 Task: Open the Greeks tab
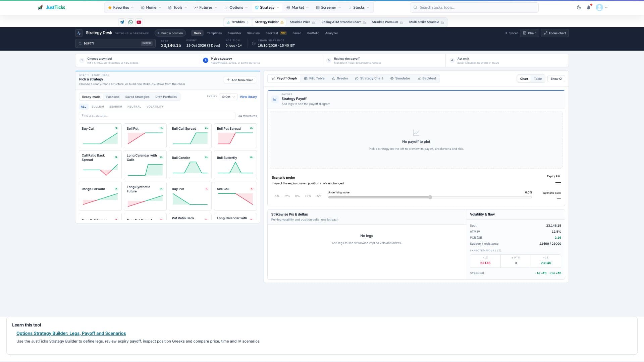339,78
